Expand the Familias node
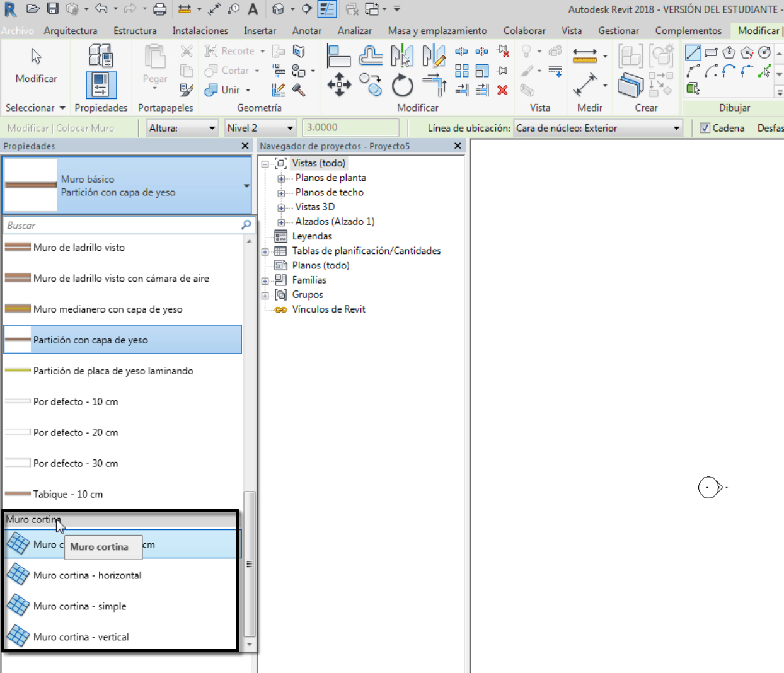Screen dimensions: 784x673 tap(265, 280)
